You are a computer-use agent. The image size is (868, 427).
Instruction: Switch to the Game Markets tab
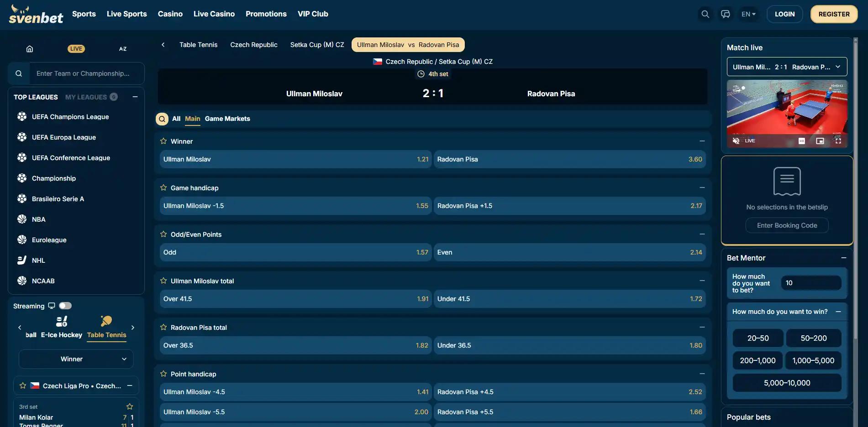[227, 119]
